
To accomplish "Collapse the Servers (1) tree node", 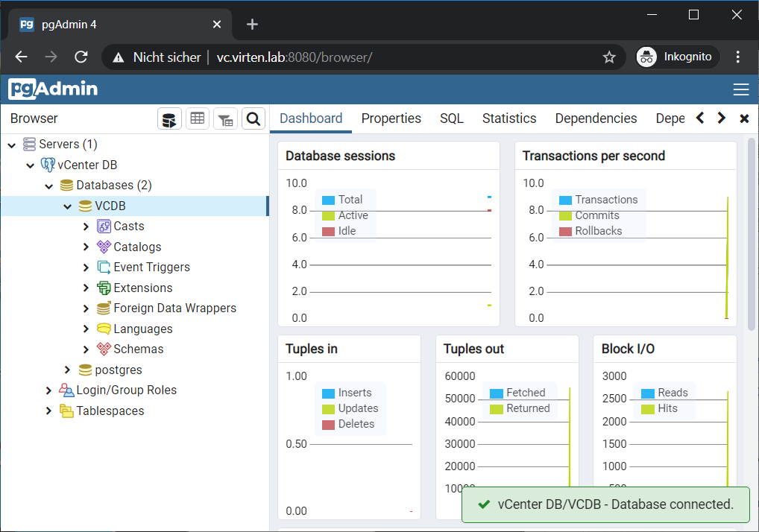I will tap(12, 145).
